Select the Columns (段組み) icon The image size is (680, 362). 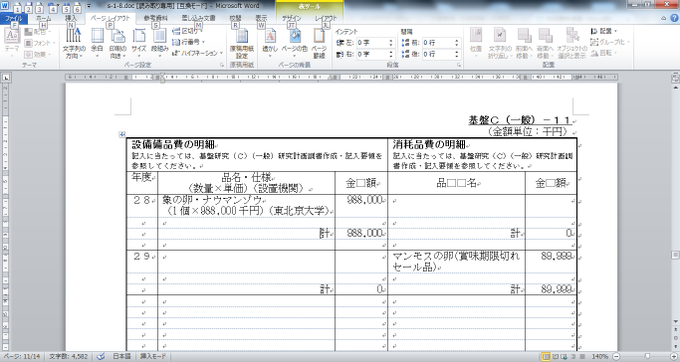tap(160, 43)
